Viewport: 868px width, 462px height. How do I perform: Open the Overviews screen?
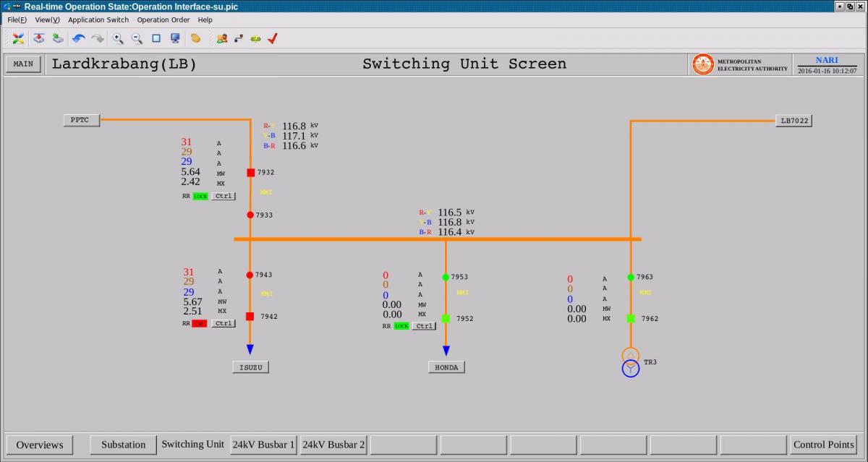(40, 445)
